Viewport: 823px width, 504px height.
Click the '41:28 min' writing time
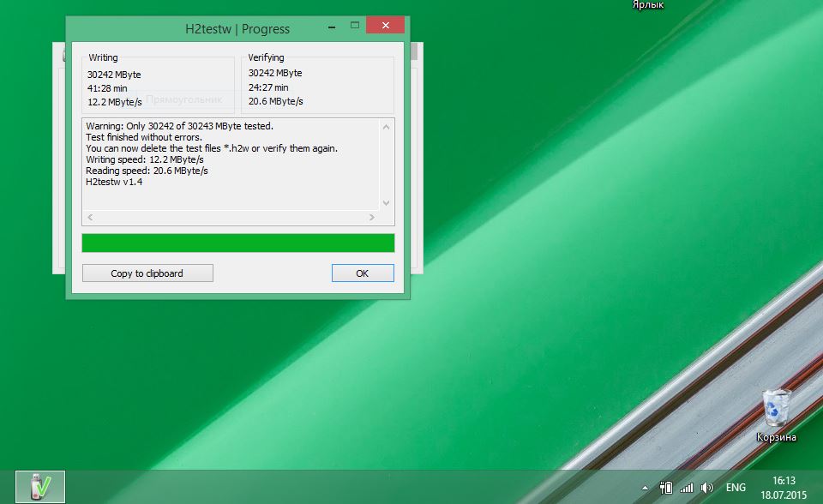tap(107, 88)
